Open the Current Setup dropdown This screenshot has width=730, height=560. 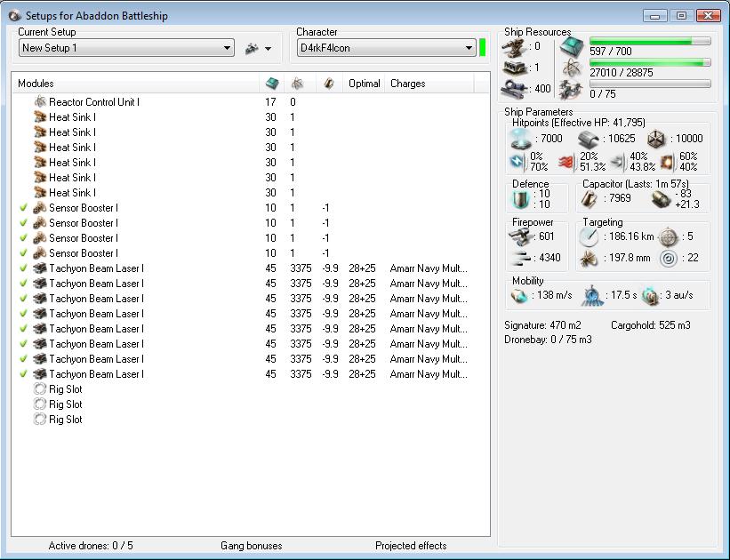[126, 48]
